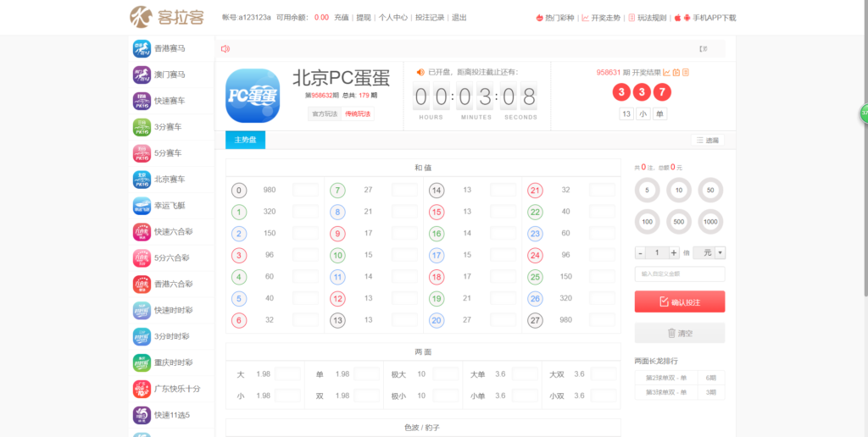Open the trend chart icon beside 开奖结果
868x437 pixels.
coord(666,73)
